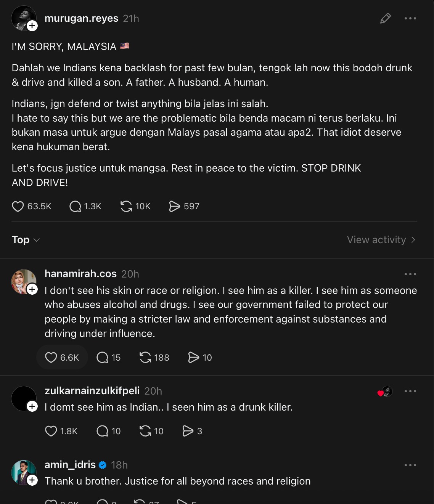Repost the main post showing 10K reposts
This screenshot has height=504, width=434.
click(x=126, y=206)
